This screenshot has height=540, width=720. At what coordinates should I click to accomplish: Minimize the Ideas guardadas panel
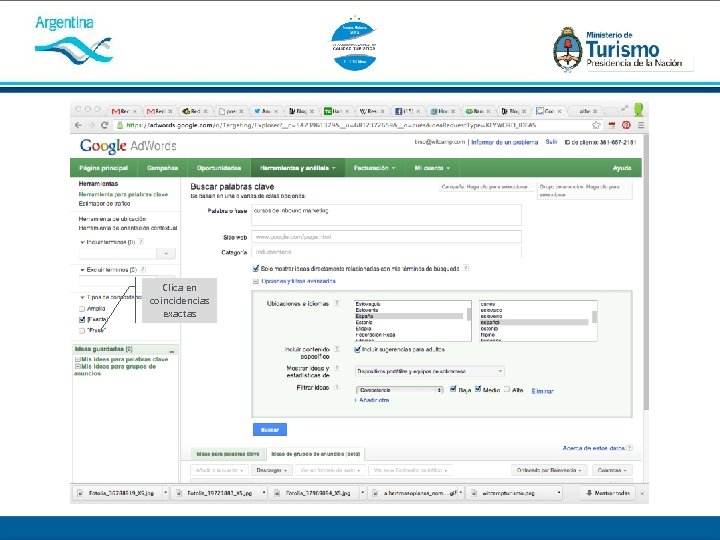point(172,350)
